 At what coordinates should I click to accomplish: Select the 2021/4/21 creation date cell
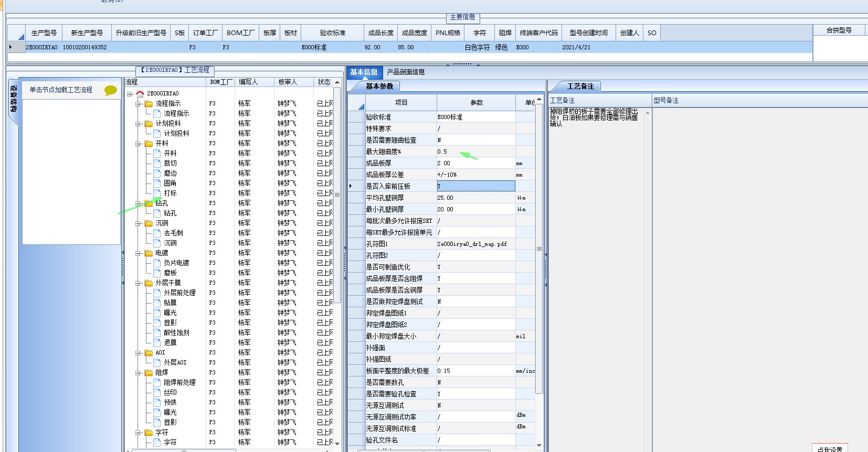coord(589,47)
